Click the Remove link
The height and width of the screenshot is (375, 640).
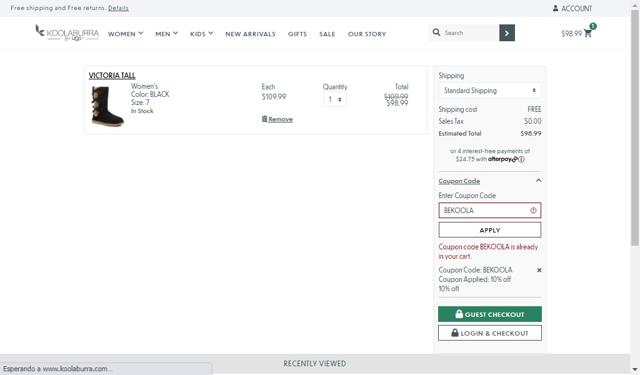click(280, 119)
